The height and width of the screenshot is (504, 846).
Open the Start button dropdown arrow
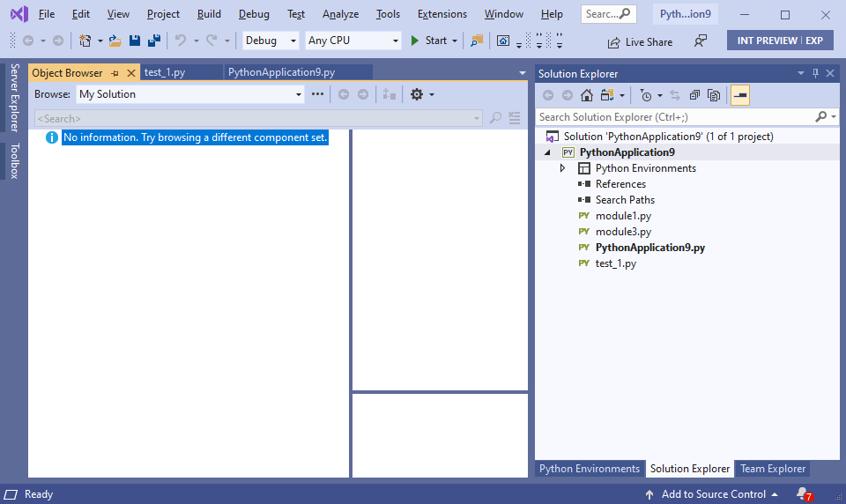(455, 41)
